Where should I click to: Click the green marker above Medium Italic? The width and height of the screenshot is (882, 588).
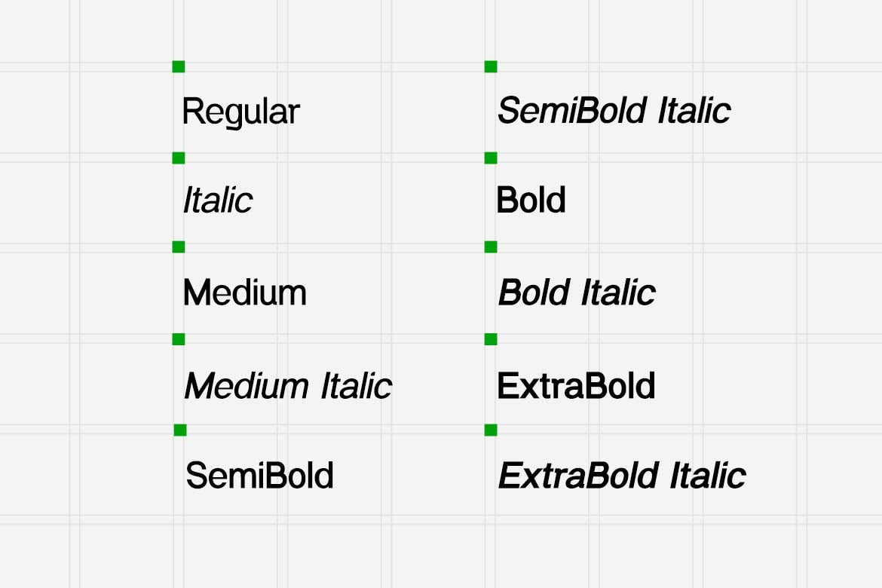click(179, 339)
